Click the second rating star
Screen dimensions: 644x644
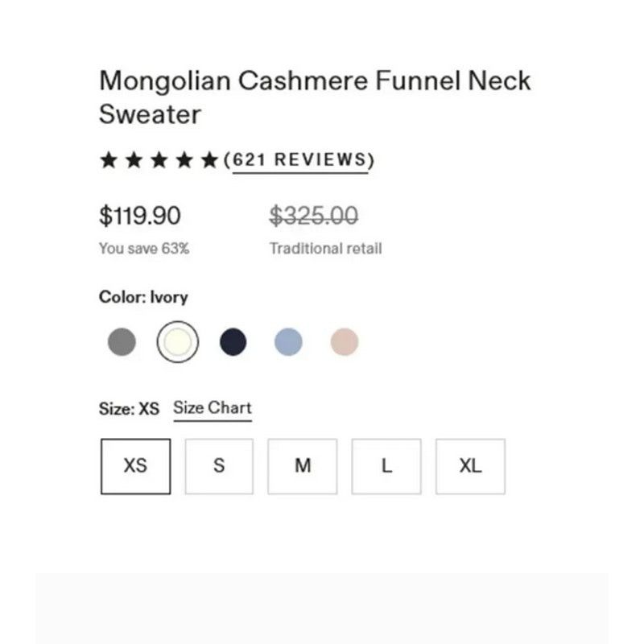(134, 159)
